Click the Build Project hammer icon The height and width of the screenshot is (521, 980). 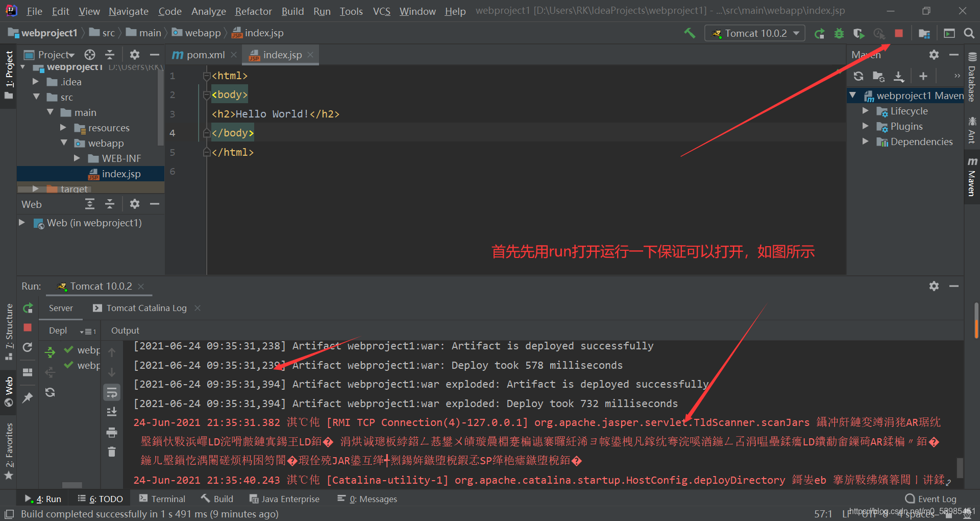[690, 33]
